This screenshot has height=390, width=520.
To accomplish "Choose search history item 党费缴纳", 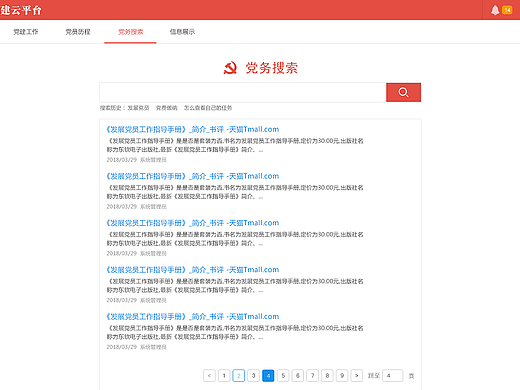I will click(x=167, y=108).
